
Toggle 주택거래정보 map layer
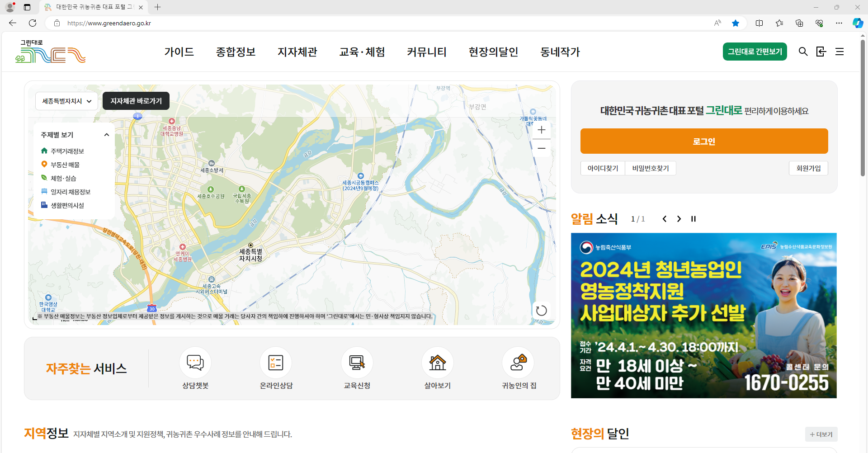62,151
